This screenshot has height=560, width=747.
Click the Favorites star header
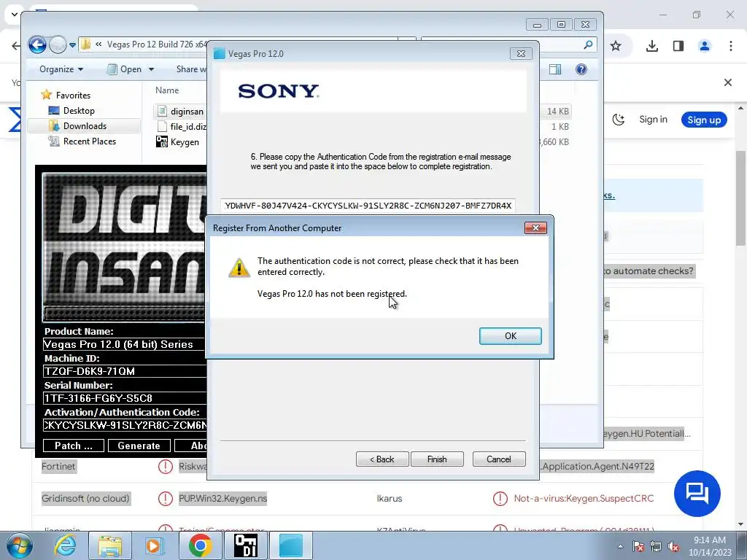66,95
